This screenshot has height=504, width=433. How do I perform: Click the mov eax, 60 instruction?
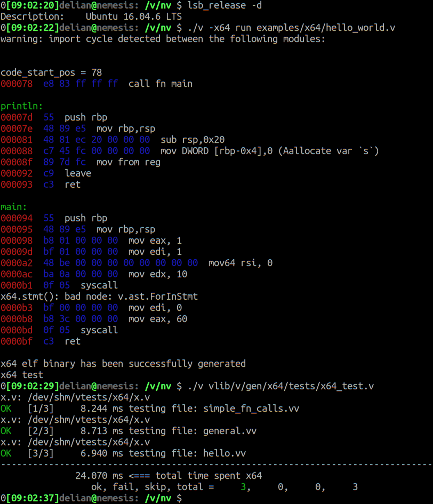(x=153, y=319)
